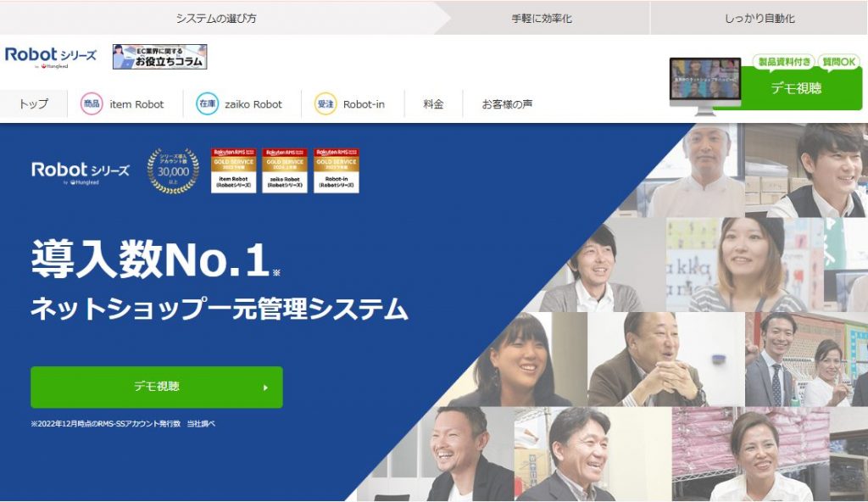Viewport: 868px width, 502px height.
Task: Open the 手軽に効率化 step tab
Action: 542,19
